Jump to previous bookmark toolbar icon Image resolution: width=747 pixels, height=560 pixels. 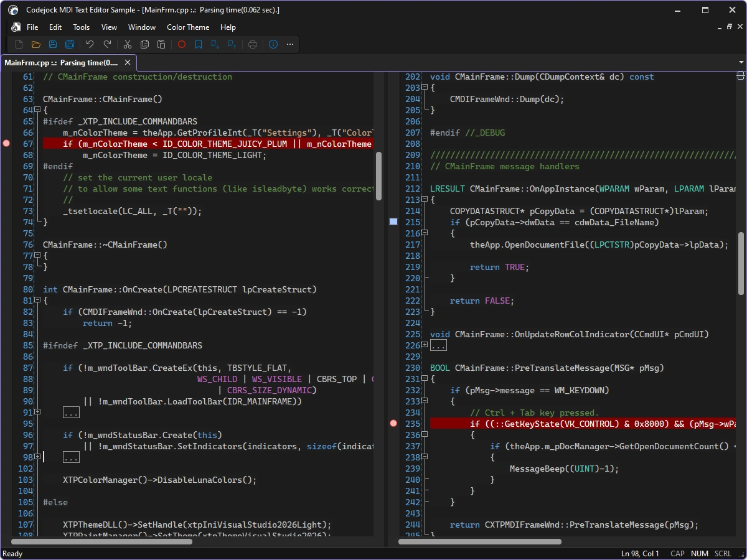click(232, 44)
